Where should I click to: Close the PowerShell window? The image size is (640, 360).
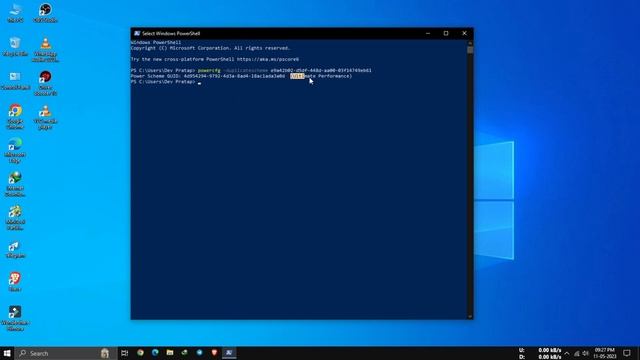[x=464, y=33]
